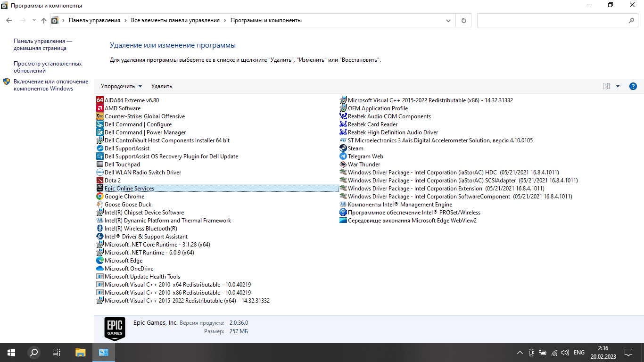
Task: Click the back navigation arrow
Action: click(9, 20)
